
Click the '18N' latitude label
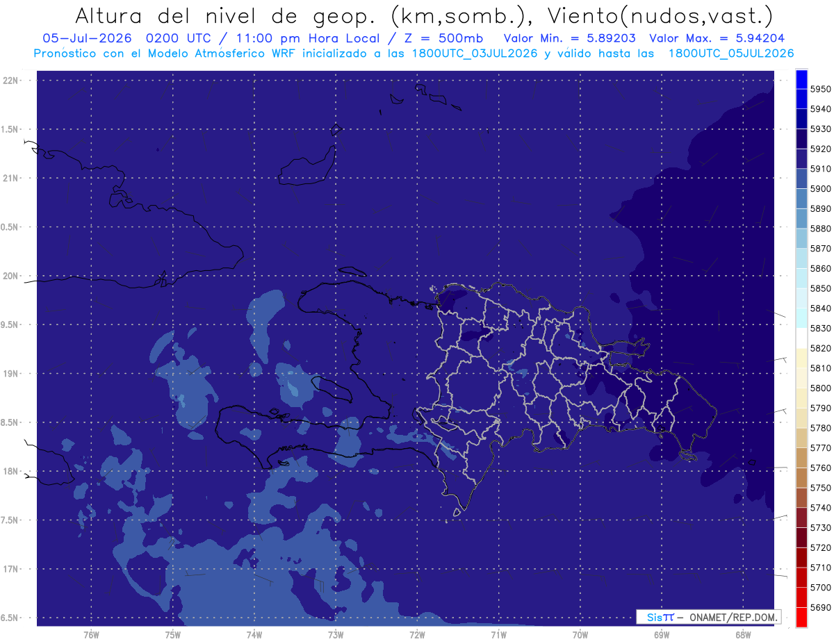12,472
